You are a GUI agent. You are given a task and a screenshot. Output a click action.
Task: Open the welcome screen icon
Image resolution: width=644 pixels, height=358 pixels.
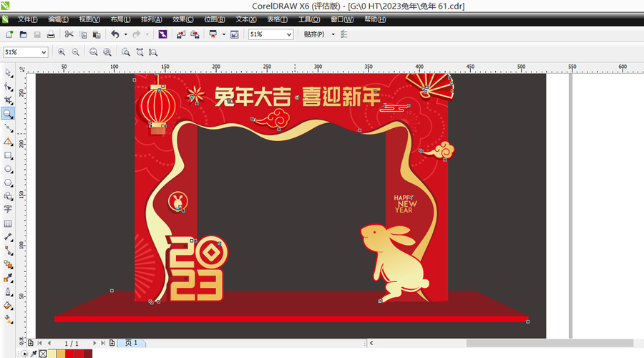[x=235, y=34]
